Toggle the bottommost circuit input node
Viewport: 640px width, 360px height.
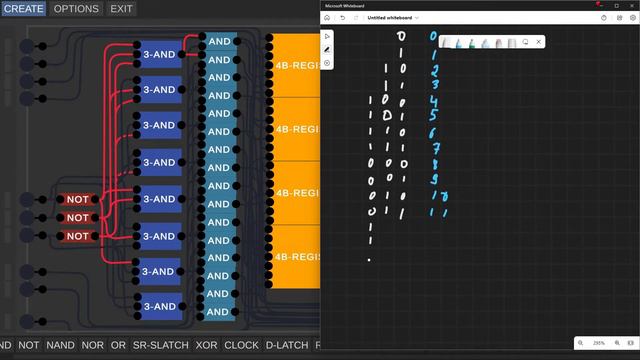(x=27, y=321)
